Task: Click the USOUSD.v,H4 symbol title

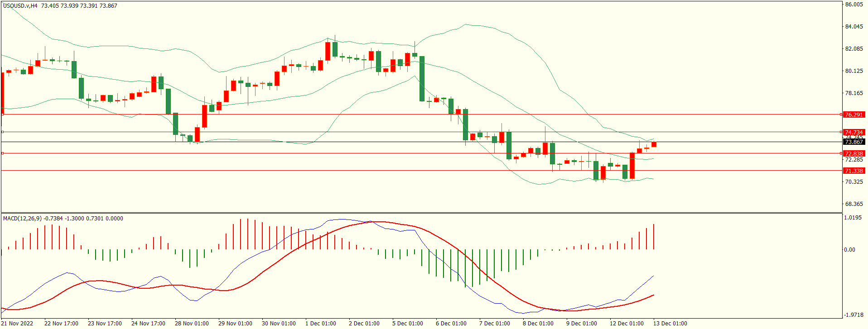Action: pyautogui.click(x=20, y=6)
